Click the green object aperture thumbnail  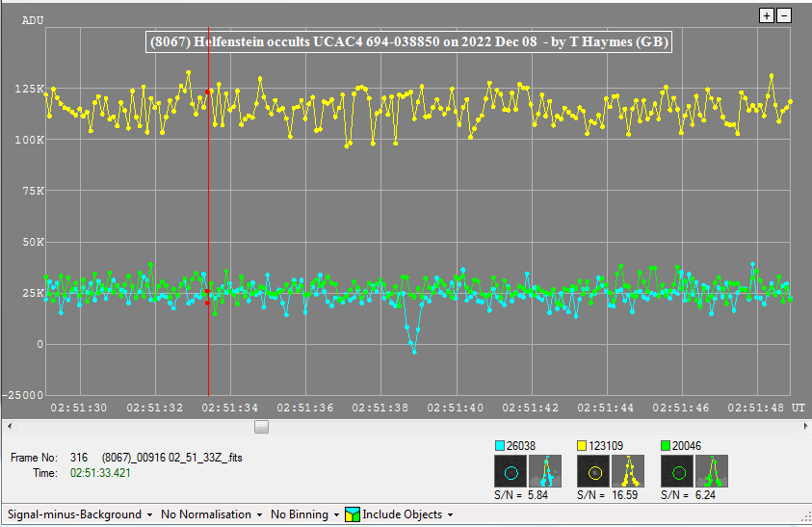pyautogui.click(x=677, y=472)
